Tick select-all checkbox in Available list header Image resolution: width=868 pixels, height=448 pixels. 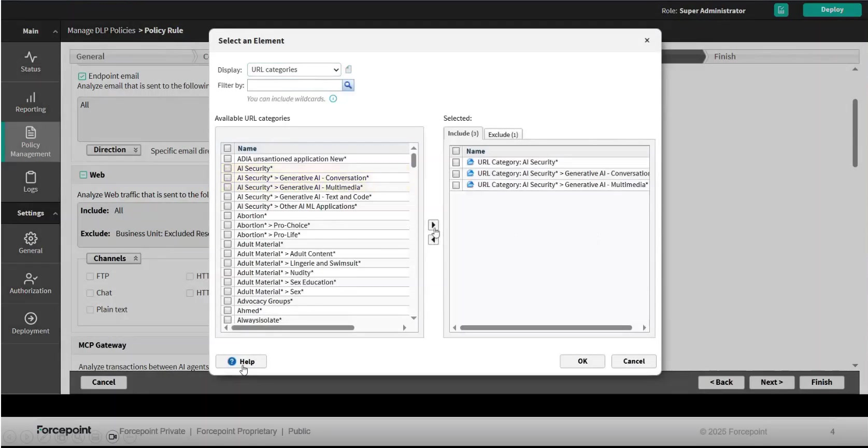tap(227, 148)
